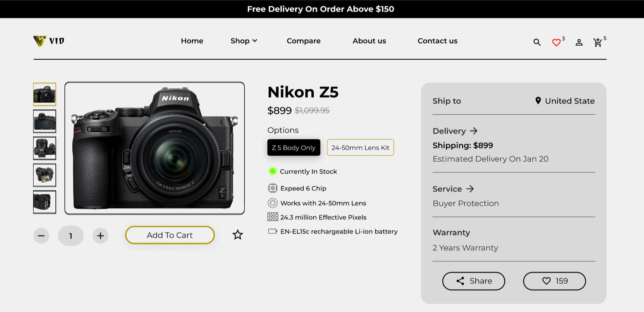The height and width of the screenshot is (312, 644).
Task: Open the Contact us page
Action: click(x=437, y=41)
